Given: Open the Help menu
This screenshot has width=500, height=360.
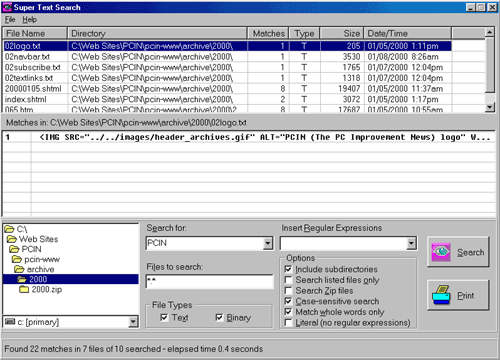Looking at the screenshot, I should pos(29,20).
